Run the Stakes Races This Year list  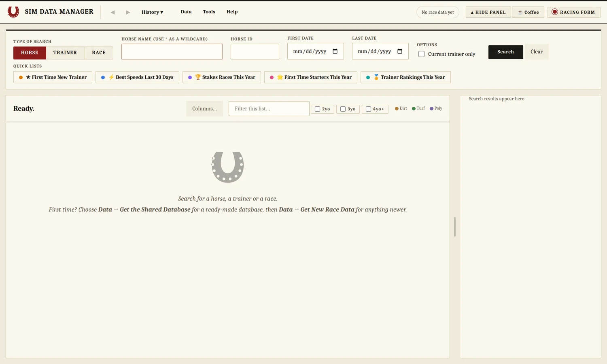(222, 77)
